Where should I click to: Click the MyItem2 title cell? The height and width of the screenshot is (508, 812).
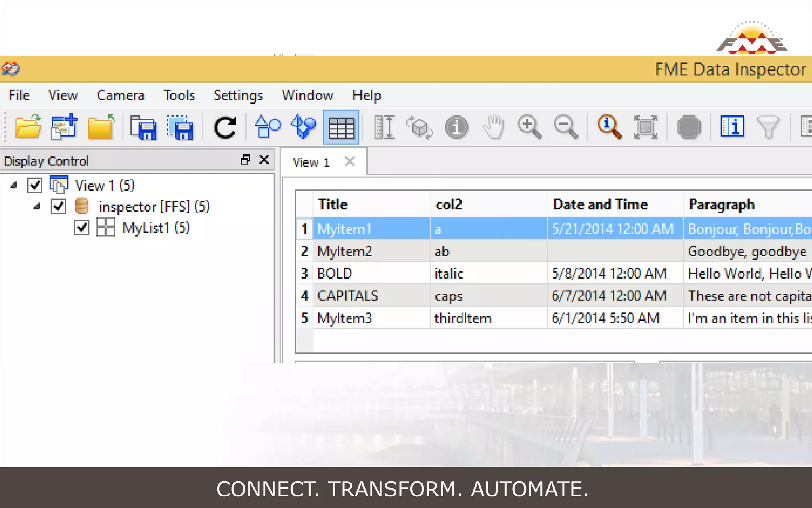pyautogui.click(x=372, y=251)
